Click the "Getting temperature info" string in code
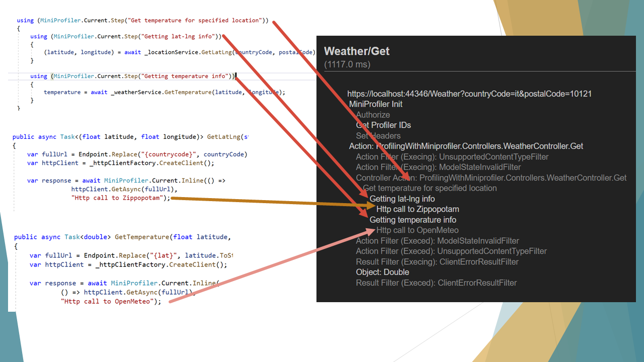Viewport: 644px width, 362px height. 186,76
